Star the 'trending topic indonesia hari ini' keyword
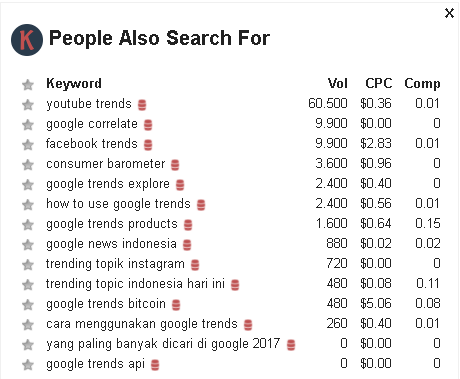Screen dimensions: 460x379 28,285
